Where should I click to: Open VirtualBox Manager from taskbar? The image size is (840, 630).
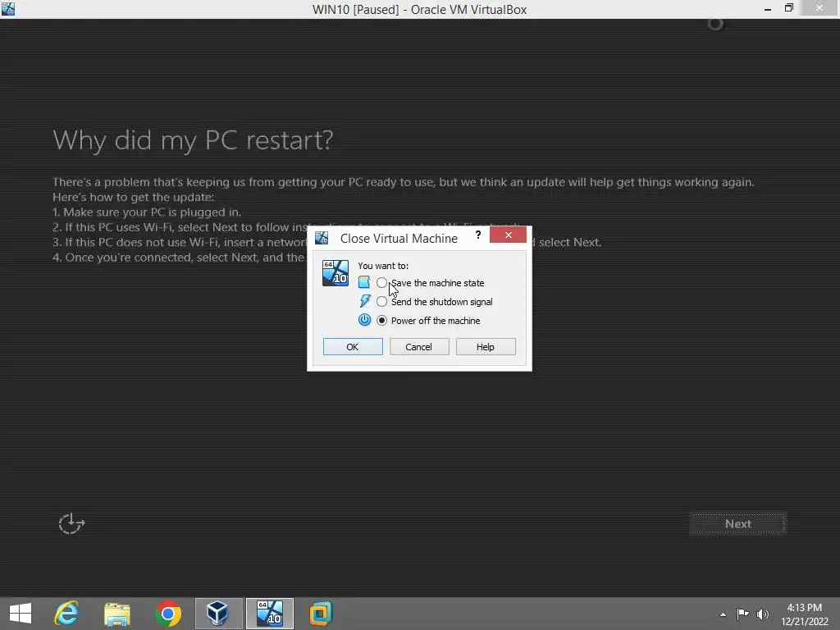pyautogui.click(x=218, y=614)
